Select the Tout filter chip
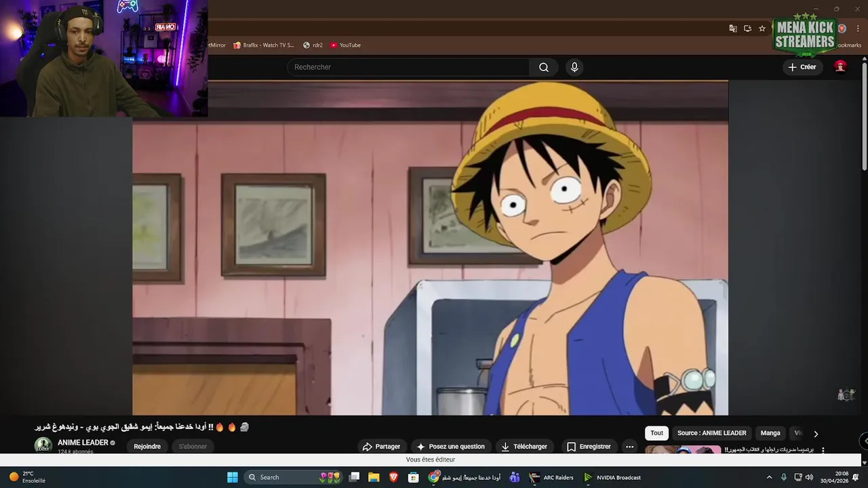The width and height of the screenshot is (868, 488). point(656,433)
